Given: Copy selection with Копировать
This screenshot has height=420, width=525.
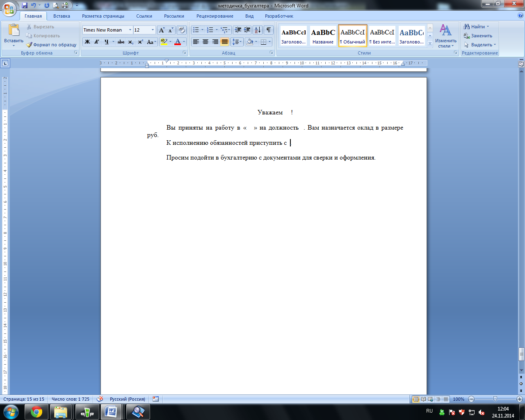Looking at the screenshot, I should tap(43, 36).
